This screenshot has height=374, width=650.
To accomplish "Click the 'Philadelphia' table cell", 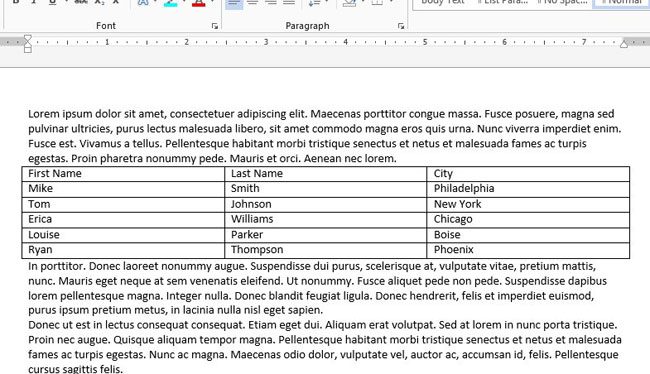I will pos(528,189).
